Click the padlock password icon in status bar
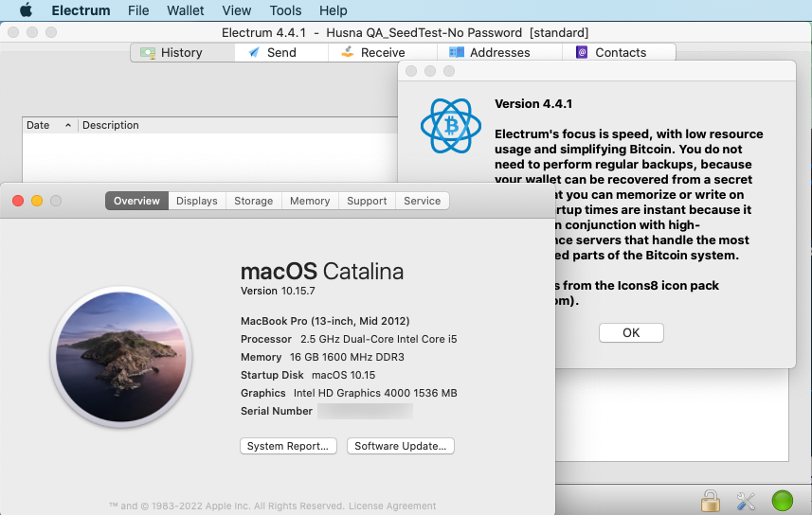Viewport: 812px width, 515px height. click(x=710, y=501)
